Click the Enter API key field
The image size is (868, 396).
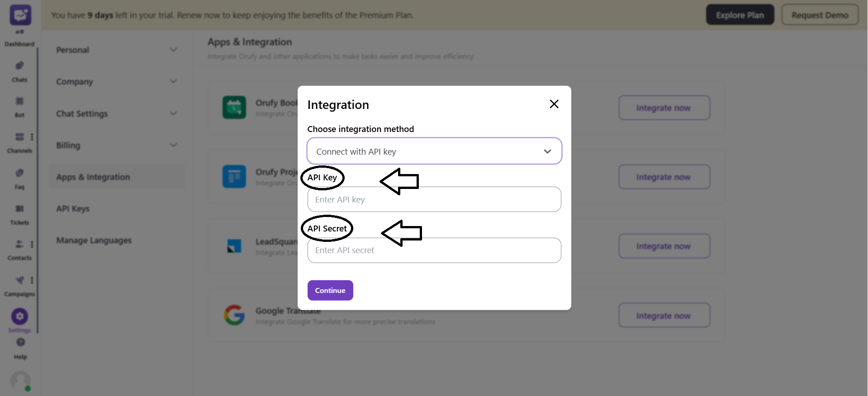pyautogui.click(x=433, y=199)
